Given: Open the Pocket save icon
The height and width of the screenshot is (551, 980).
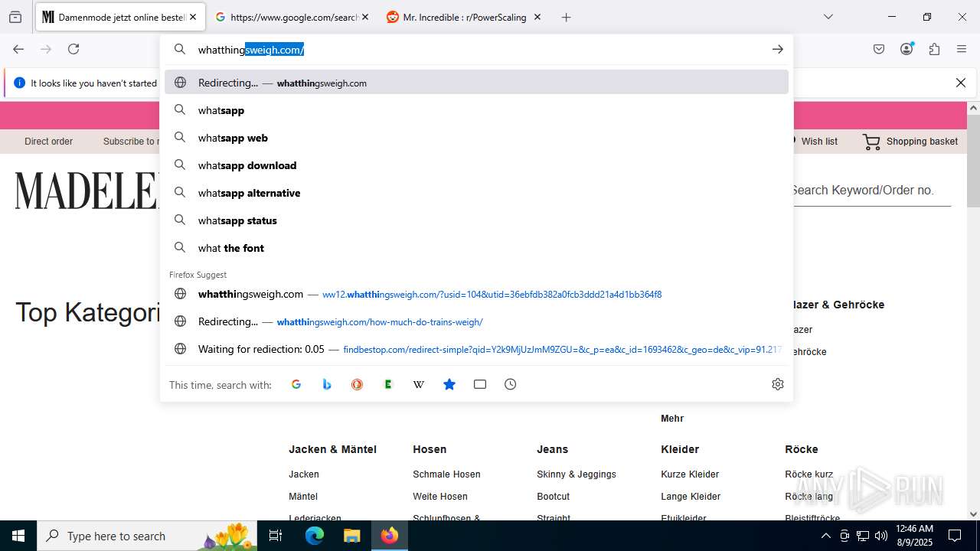Looking at the screenshot, I should [x=879, y=49].
